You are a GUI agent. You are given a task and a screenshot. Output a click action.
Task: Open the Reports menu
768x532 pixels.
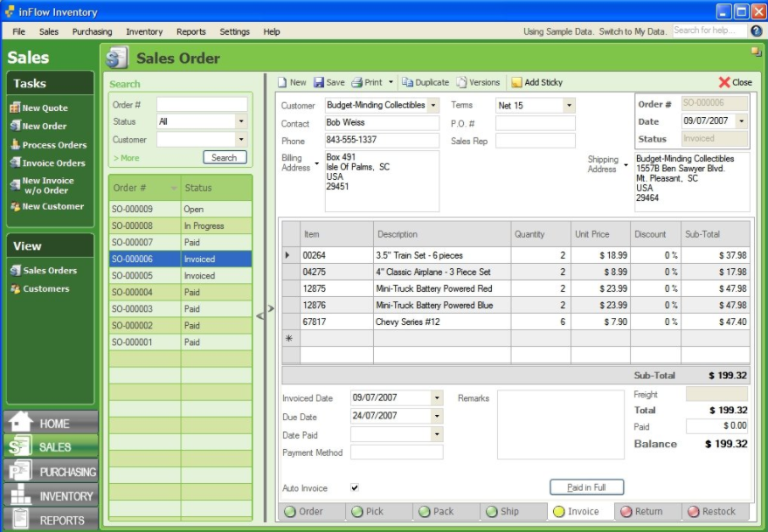click(x=190, y=31)
